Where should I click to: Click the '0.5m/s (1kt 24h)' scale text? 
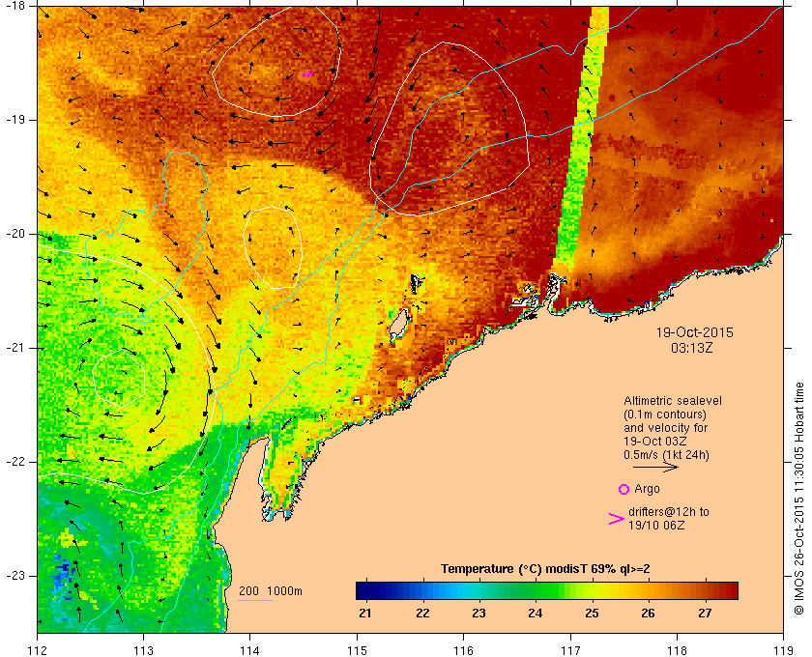click(666, 455)
